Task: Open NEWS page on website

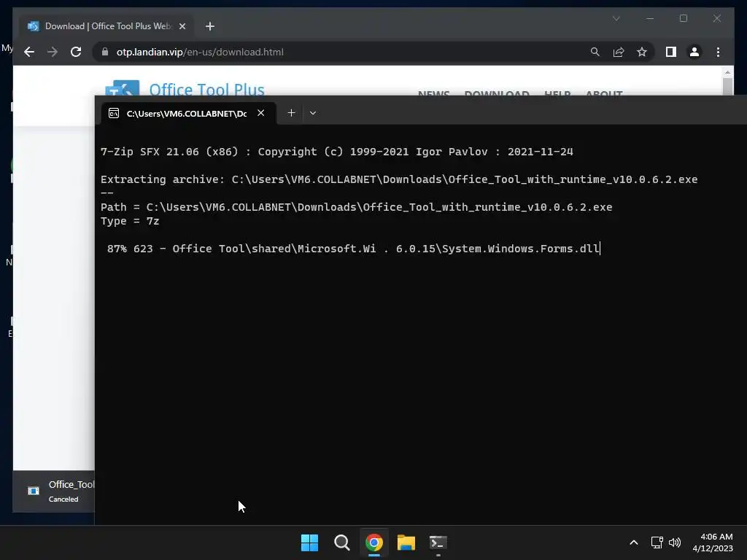Action: pyautogui.click(x=433, y=93)
